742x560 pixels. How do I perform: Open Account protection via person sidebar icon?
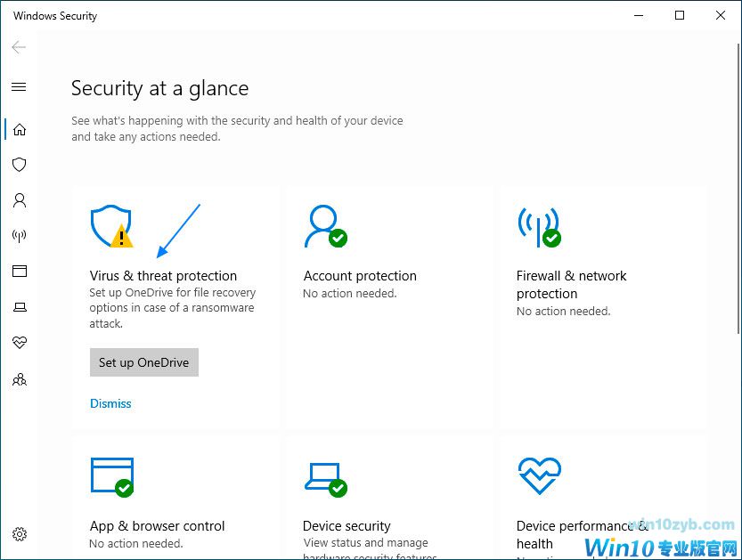pyautogui.click(x=20, y=200)
